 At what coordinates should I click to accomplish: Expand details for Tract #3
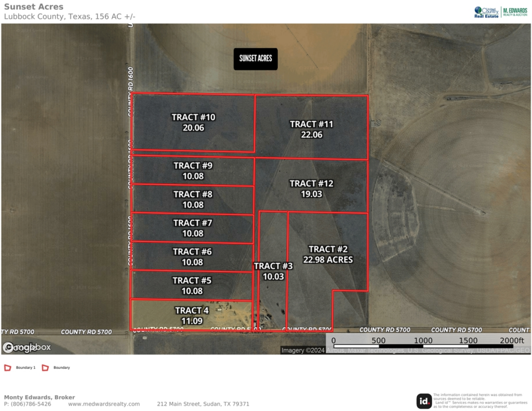[x=273, y=270]
